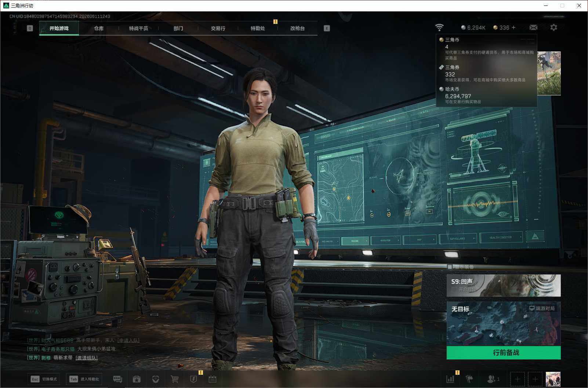The width and height of the screenshot is (588, 388).
Task: Click the green 行前备战 button
Action: 504,353
